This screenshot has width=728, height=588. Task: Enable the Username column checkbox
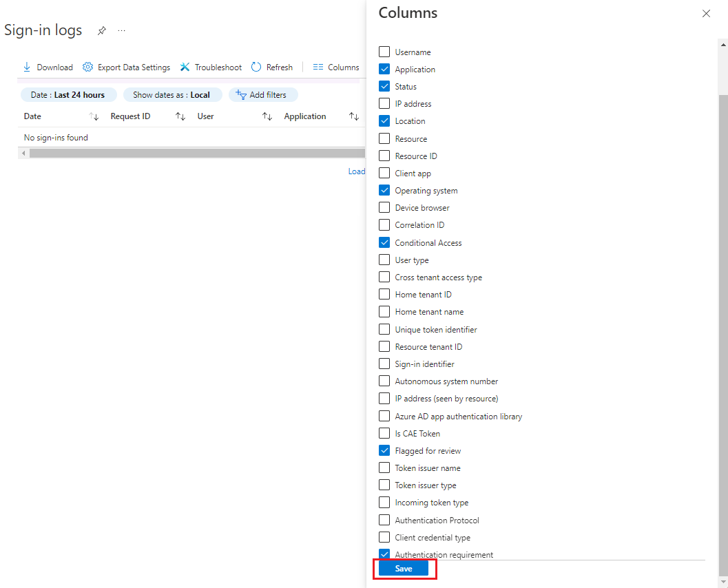point(384,52)
